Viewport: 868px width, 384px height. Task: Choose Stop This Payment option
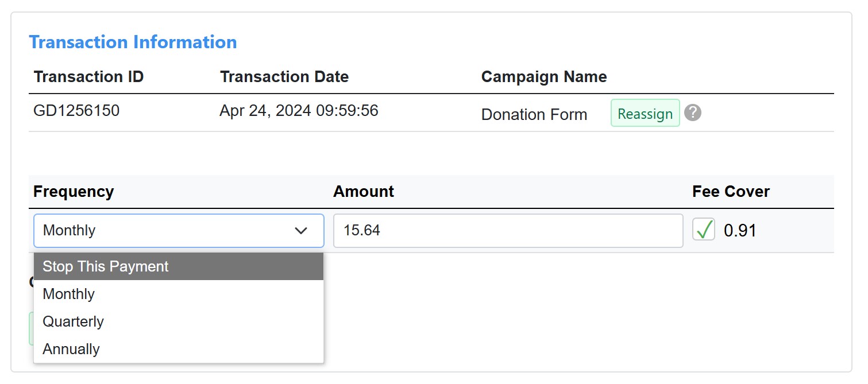coord(179,266)
